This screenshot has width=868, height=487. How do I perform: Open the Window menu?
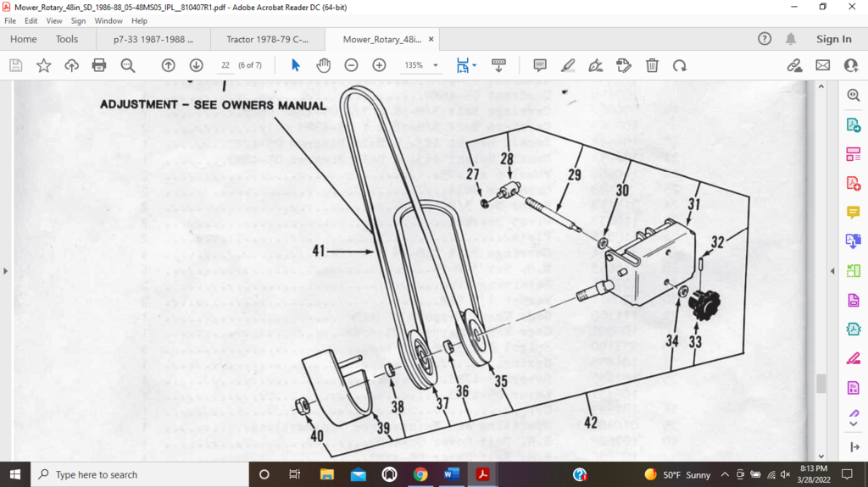[108, 21]
